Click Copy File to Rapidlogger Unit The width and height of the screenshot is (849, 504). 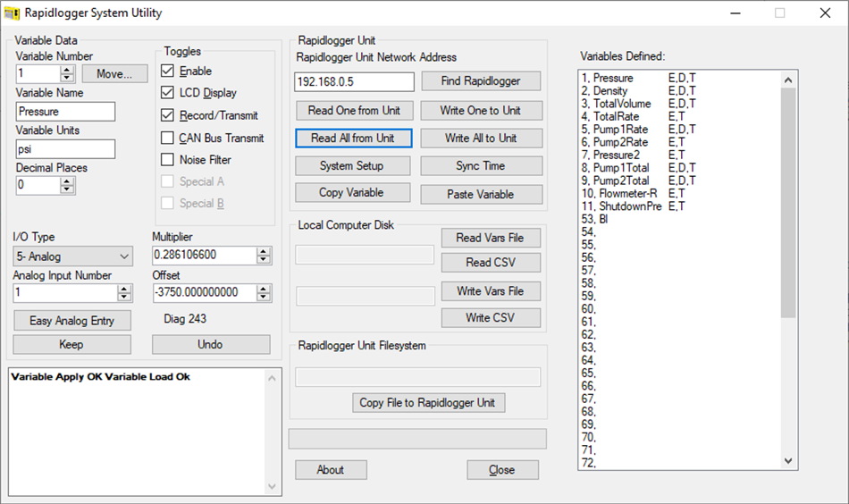428,403
